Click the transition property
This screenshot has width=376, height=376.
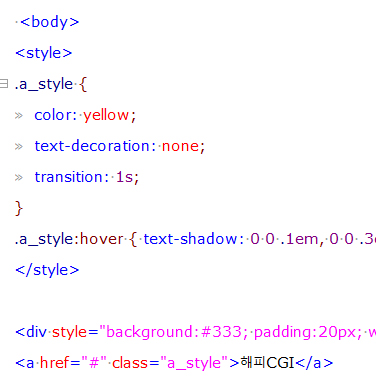point(69,177)
